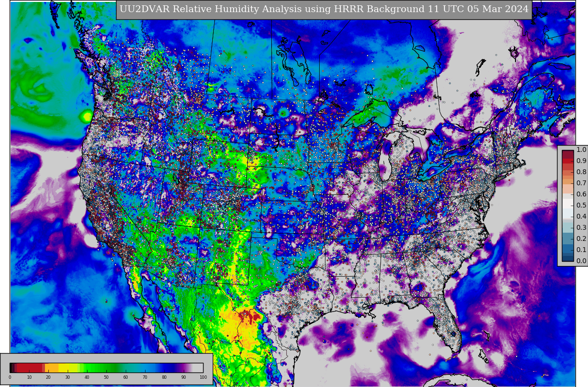The image size is (588, 387).
Task: Click the 70 tick label on humidity colorbar
Action: pos(145,377)
